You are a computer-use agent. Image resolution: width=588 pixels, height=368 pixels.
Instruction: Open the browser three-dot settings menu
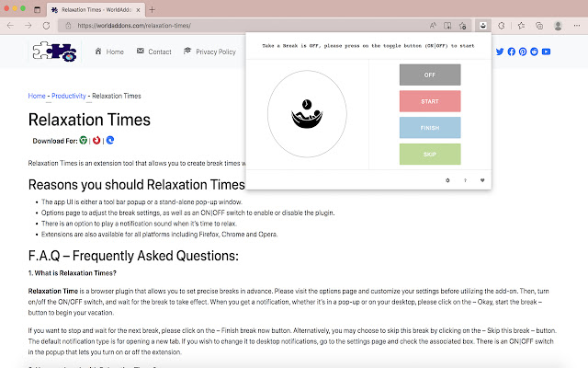(577, 26)
